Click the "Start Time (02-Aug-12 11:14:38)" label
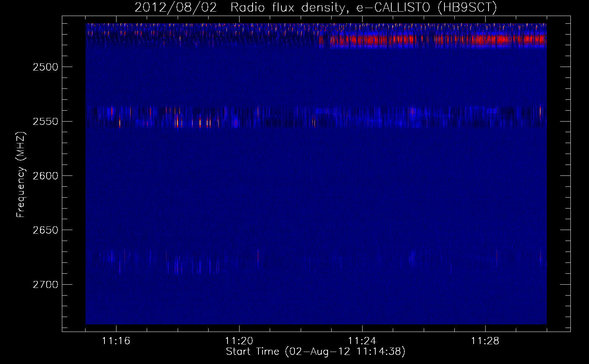589x364 pixels. point(316,352)
